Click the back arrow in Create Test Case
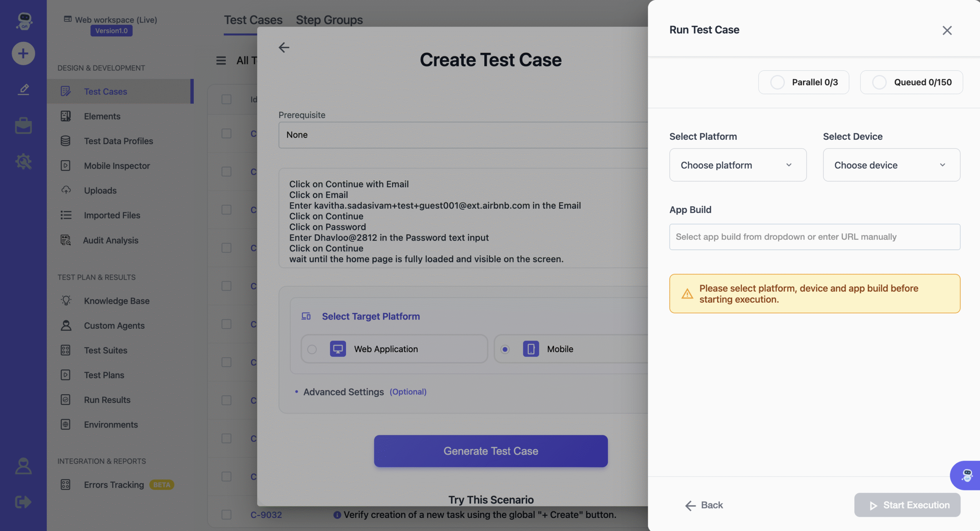Image resolution: width=980 pixels, height=531 pixels. pyautogui.click(x=284, y=48)
